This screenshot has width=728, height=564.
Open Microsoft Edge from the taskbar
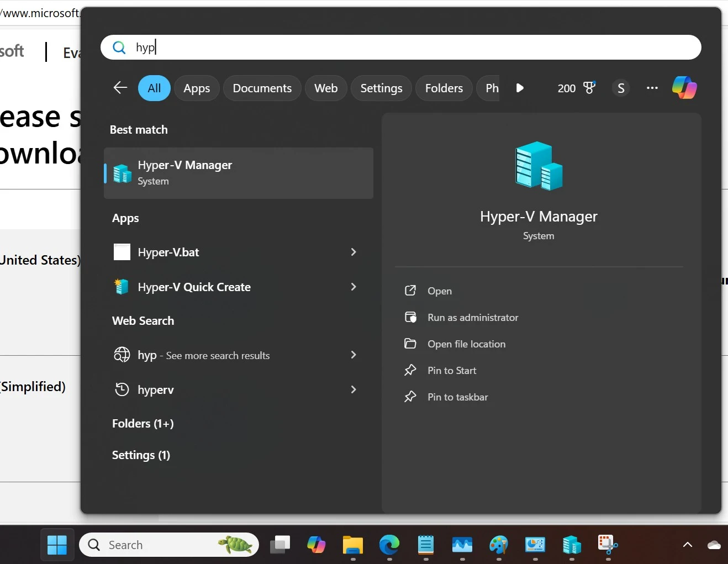389,545
